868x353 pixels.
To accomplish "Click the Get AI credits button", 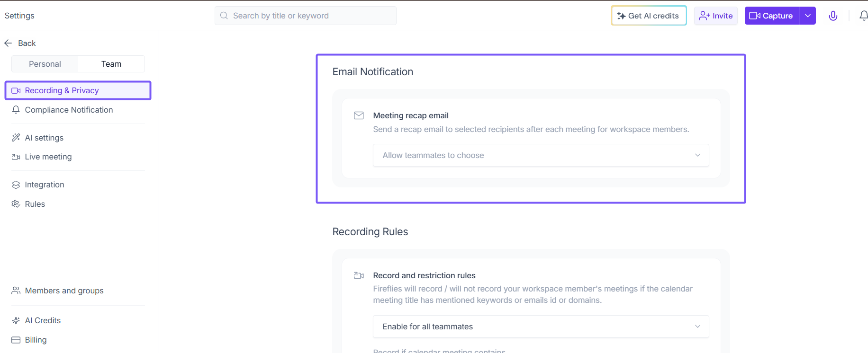I will [x=649, y=16].
